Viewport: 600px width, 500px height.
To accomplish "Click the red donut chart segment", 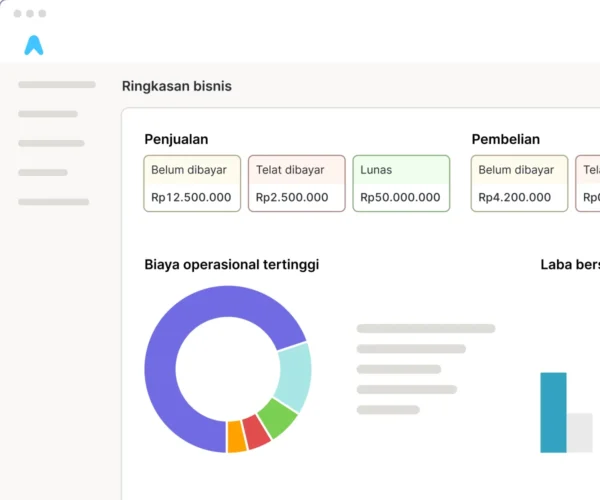I will pos(256,432).
